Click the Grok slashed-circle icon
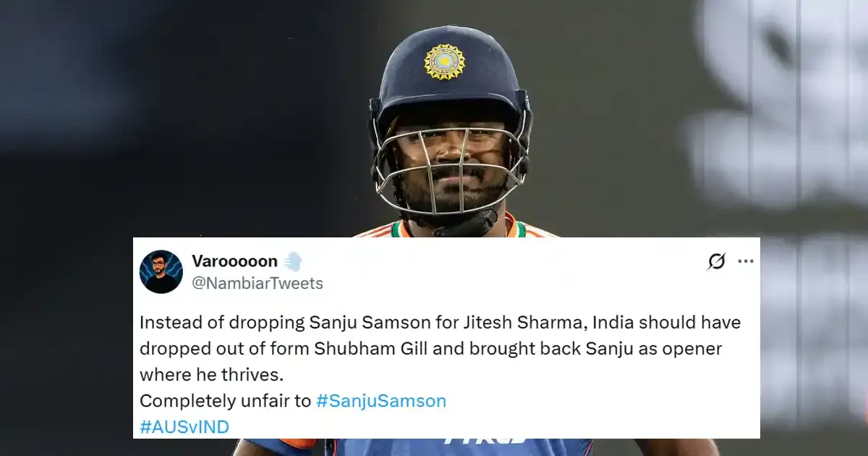This screenshot has width=868, height=456. click(716, 261)
